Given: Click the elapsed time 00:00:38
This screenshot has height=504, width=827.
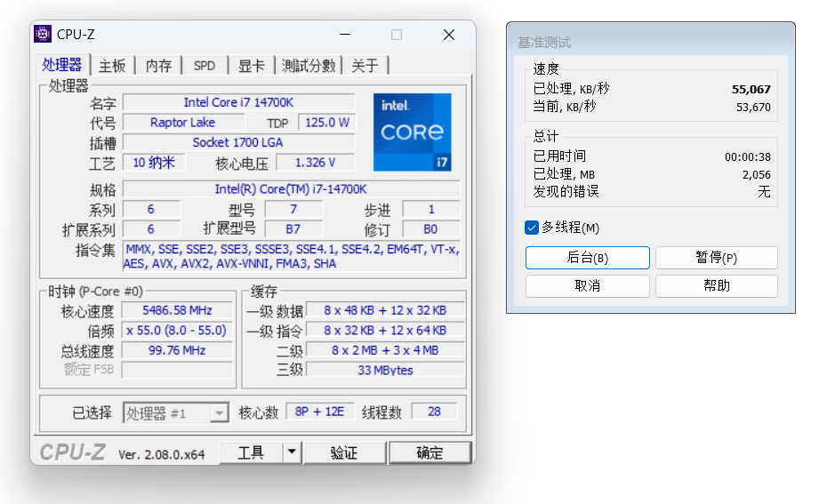Looking at the screenshot, I should coord(747,156).
